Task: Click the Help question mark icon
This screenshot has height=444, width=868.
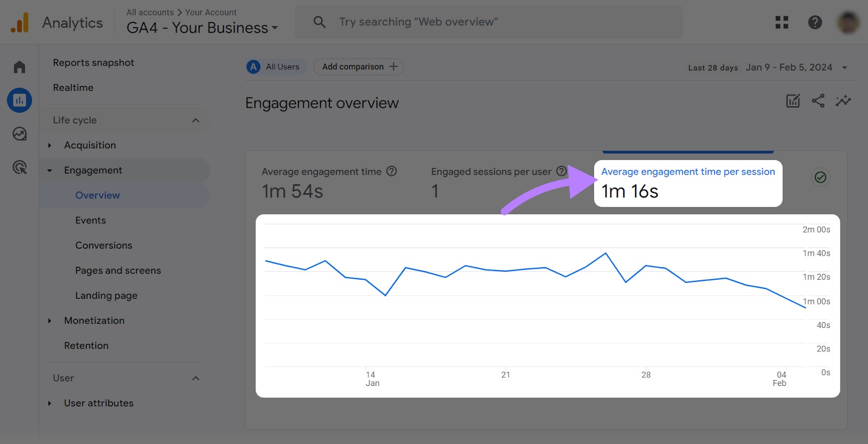Action: click(815, 22)
